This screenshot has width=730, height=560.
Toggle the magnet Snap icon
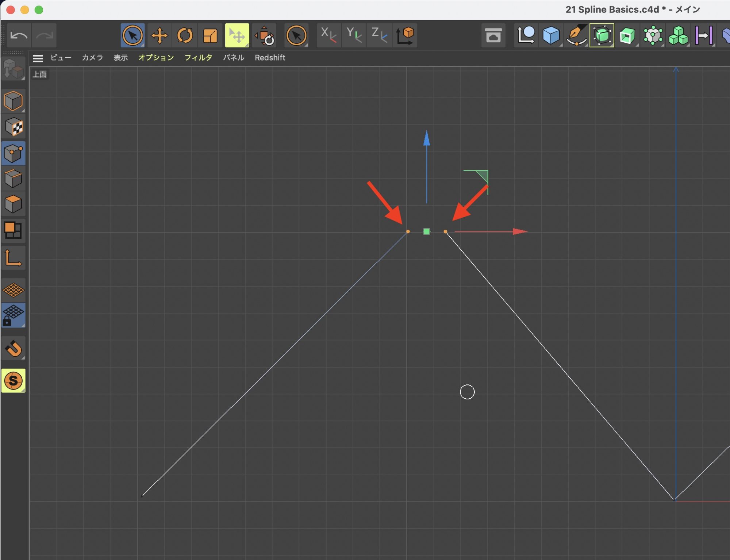click(x=14, y=349)
